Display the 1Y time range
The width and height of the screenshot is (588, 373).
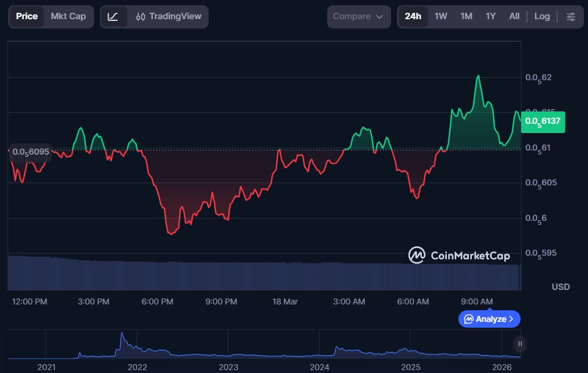pos(490,17)
